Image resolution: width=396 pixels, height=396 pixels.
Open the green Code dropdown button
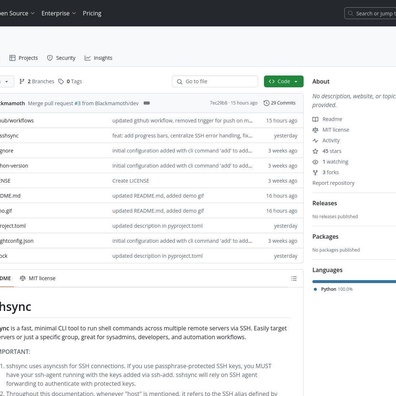pos(284,81)
